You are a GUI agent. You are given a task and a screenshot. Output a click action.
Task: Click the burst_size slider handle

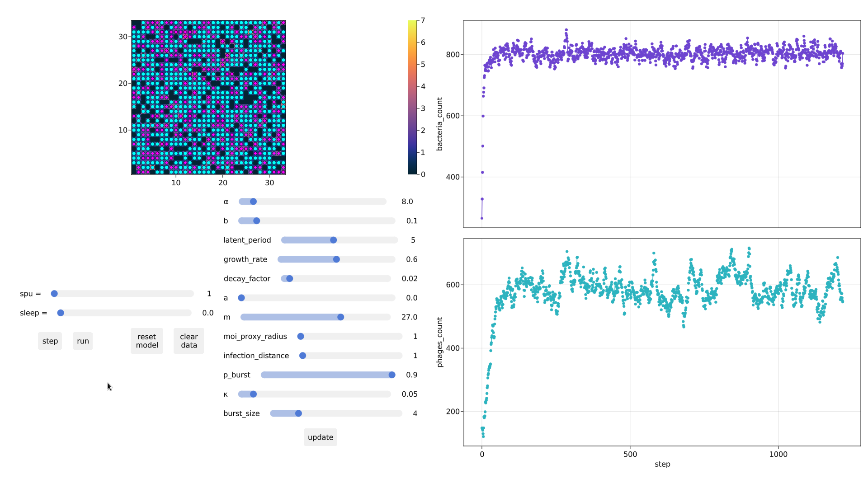tap(299, 413)
